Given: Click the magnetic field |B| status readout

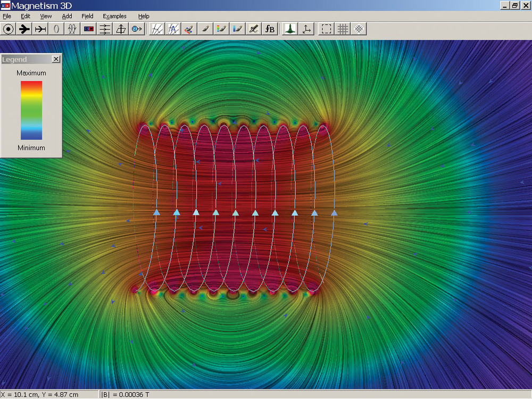Looking at the screenshot, I should (126, 395).
